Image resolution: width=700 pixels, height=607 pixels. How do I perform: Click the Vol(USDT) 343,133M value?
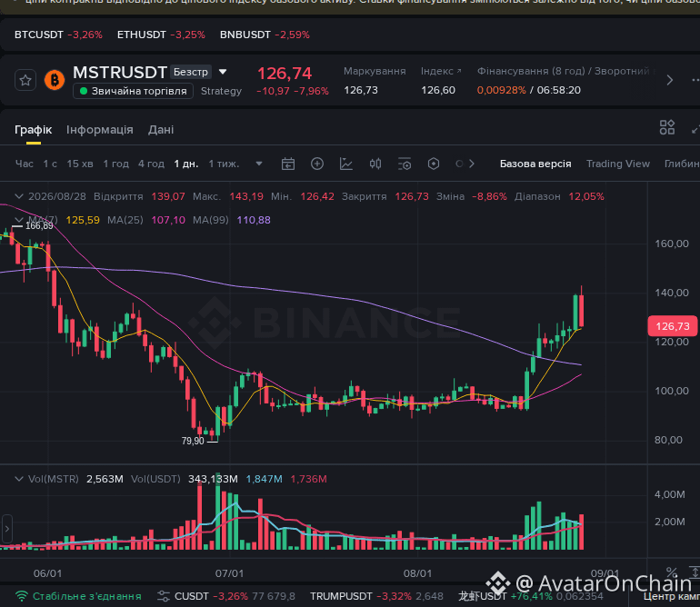pos(213,480)
